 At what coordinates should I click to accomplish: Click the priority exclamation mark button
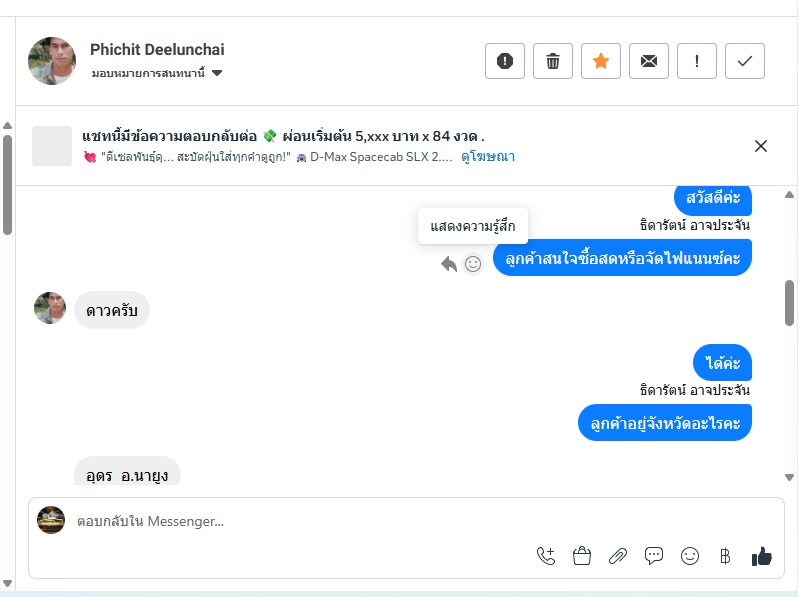tap(697, 61)
